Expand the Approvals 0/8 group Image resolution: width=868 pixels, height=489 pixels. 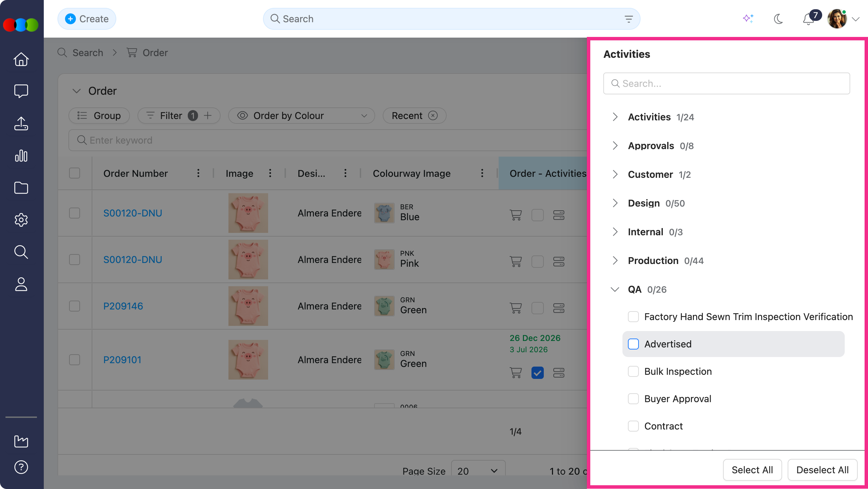pyautogui.click(x=615, y=146)
